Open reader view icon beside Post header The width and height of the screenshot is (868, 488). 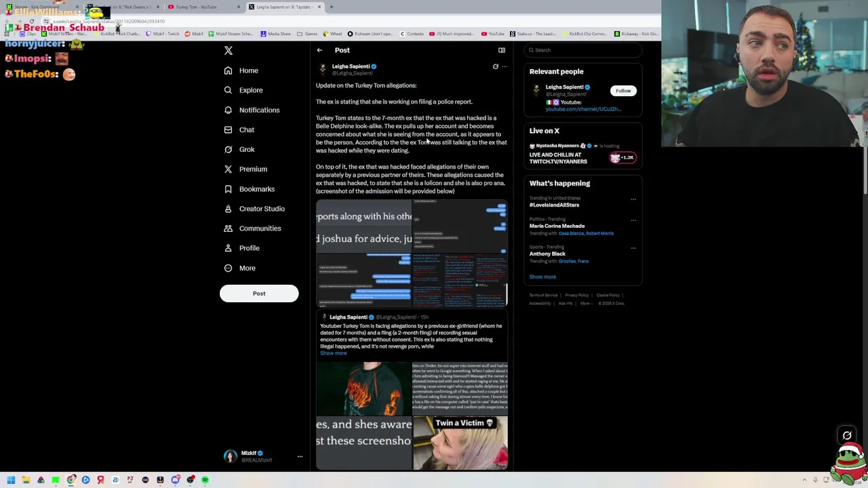point(502,50)
